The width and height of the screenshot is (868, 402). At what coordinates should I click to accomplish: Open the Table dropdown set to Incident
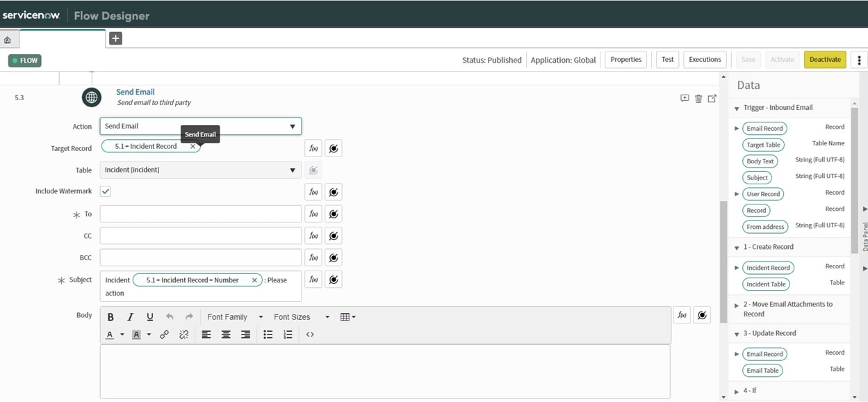click(x=293, y=170)
